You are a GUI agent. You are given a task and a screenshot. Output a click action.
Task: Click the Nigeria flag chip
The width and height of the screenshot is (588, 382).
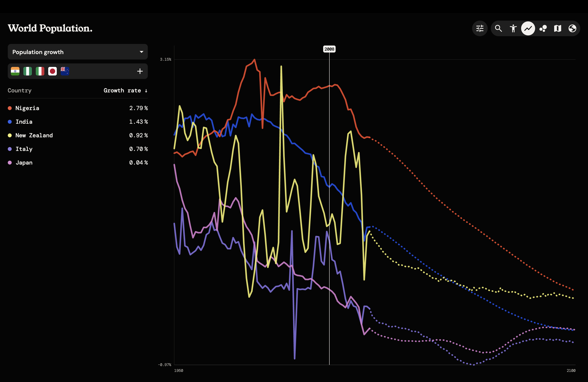pos(27,71)
